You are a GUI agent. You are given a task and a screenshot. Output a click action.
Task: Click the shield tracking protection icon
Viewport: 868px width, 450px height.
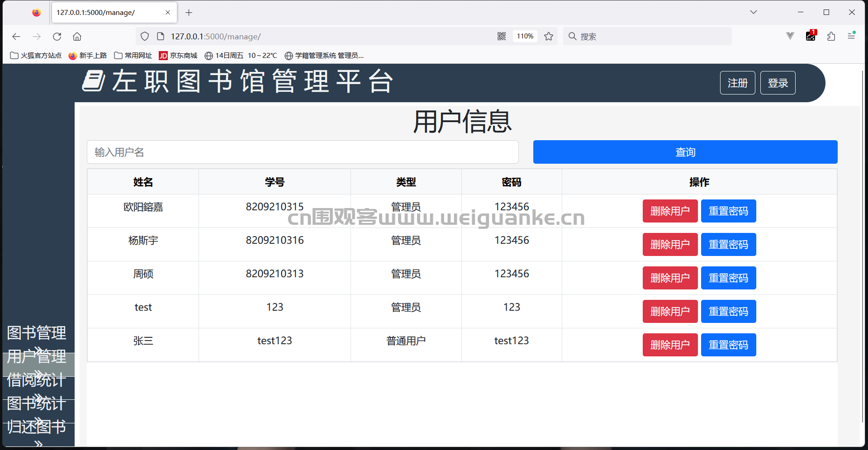pyautogui.click(x=145, y=37)
